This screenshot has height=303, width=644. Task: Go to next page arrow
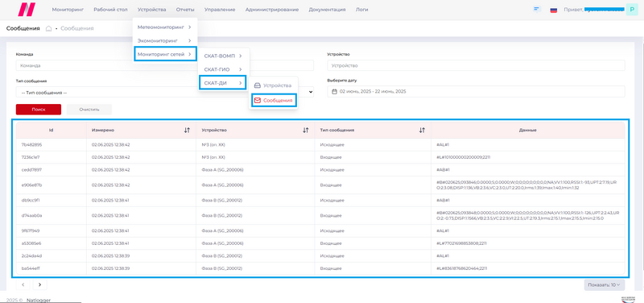tap(39, 284)
